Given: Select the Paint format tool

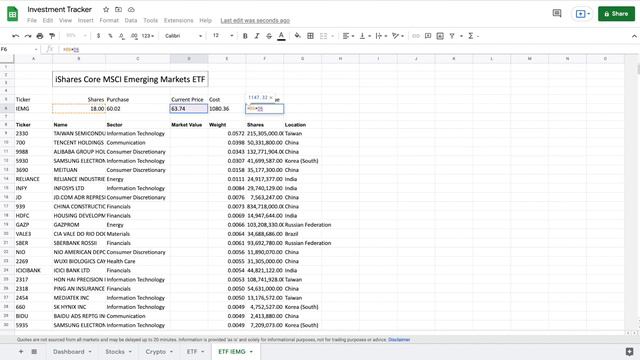Looking at the screenshot, I should click(x=52, y=36).
